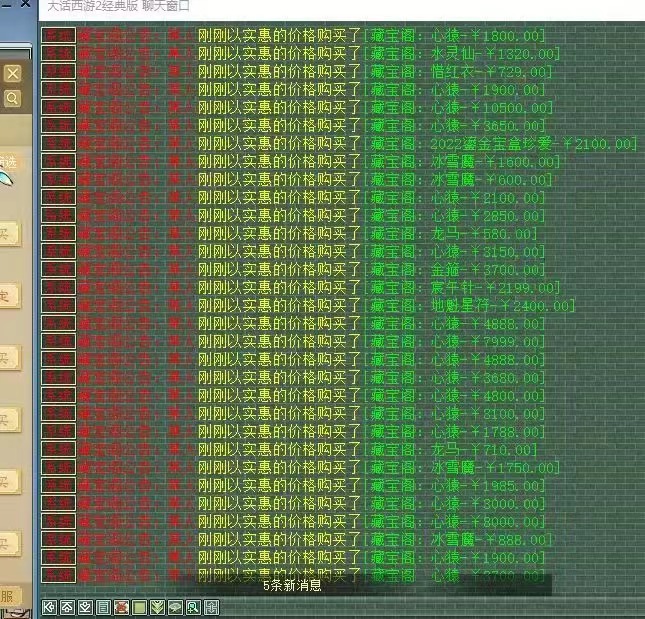Click the speech bubble channel icon
This screenshot has width=645, height=619.
(175, 607)
